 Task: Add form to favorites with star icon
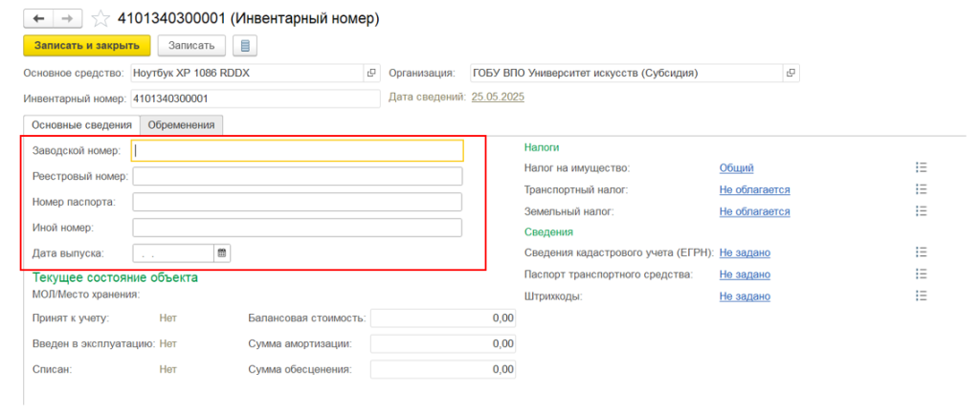(100, 19)
